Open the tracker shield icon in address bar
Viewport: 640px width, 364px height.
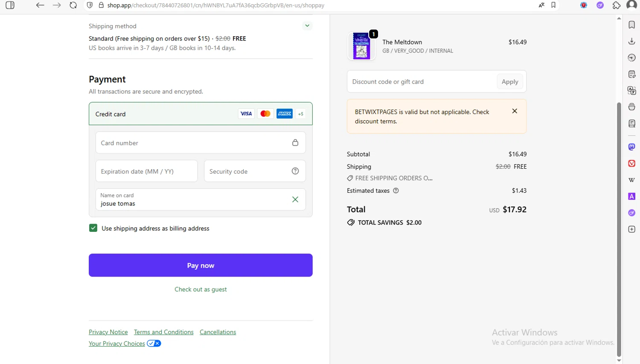click(90, 5)
